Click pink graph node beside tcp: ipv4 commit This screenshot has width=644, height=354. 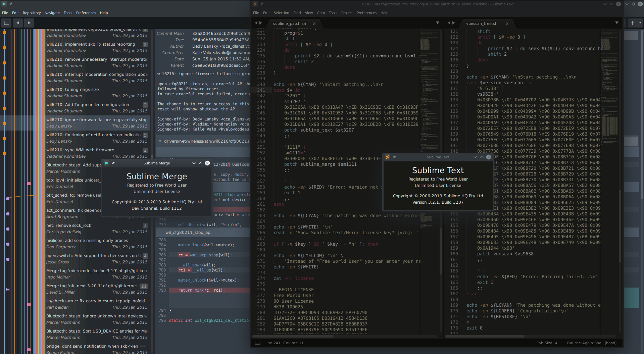(x=29, y=184)
